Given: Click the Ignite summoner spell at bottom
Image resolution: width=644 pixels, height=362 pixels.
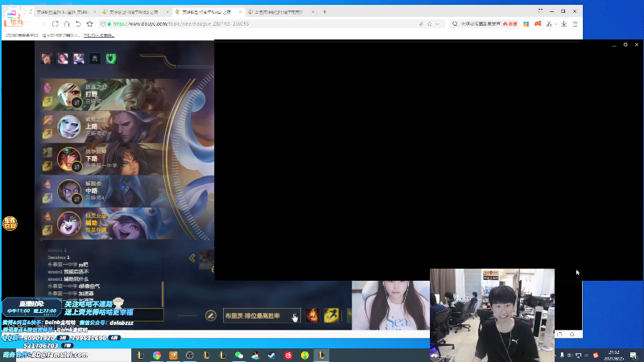Looking at the screenshot, I should (x=312, y=315).
